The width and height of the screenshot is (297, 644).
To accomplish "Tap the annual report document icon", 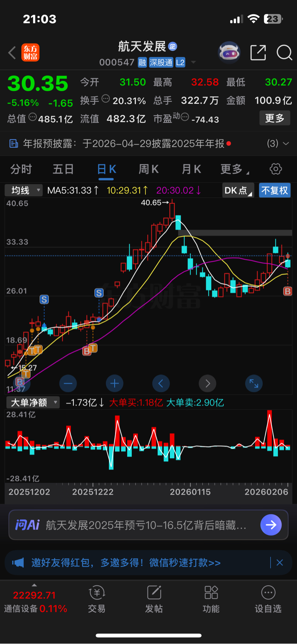I will coord(14,144).
